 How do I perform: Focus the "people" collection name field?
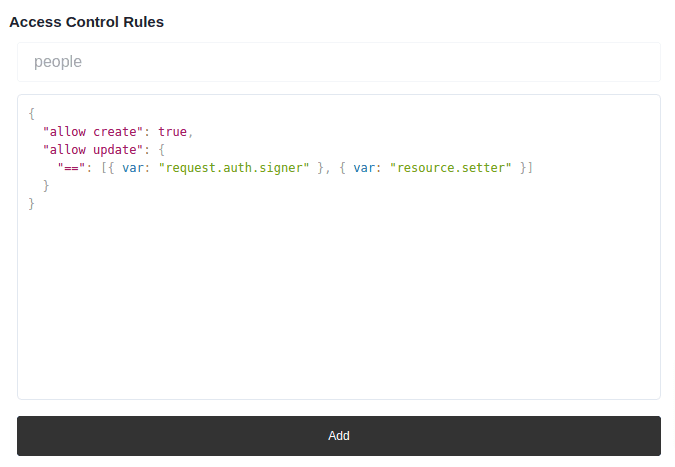(x=338, y=62)
